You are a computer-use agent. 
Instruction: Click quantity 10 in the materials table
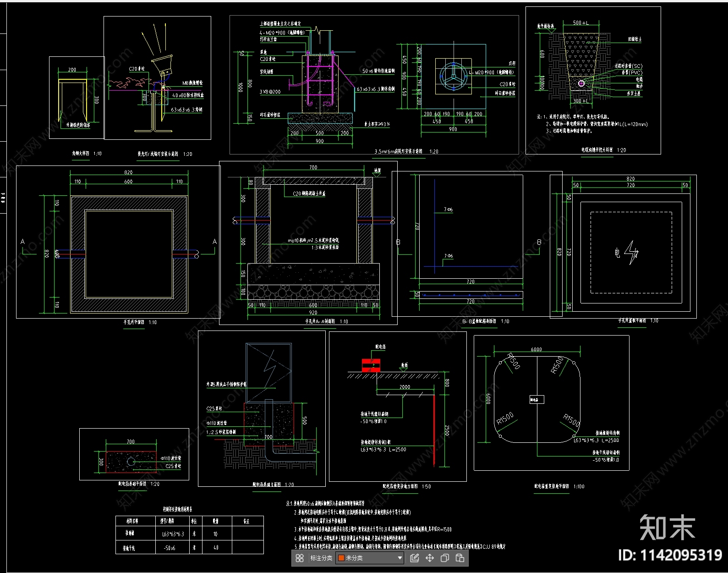pyautogui.click(x=215, y=534)
